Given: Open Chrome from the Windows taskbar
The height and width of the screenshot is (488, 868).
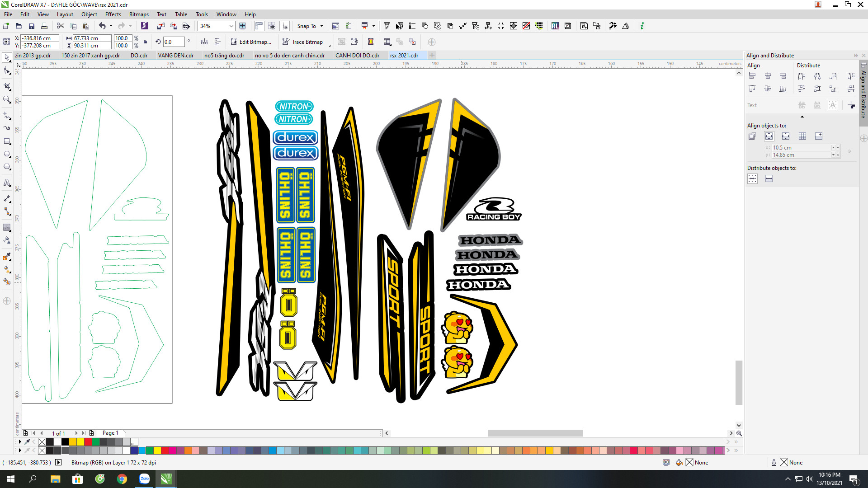Looking at the screenshot, I should [x=122, y=479].
